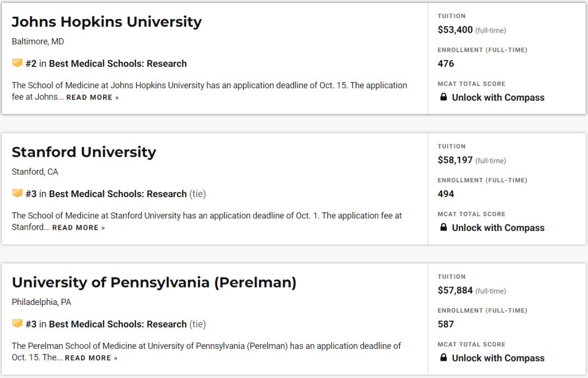Click Unlock with Compass for Perelman MCAT
Screen dimensions: 588x378
(x=498, y=358)
